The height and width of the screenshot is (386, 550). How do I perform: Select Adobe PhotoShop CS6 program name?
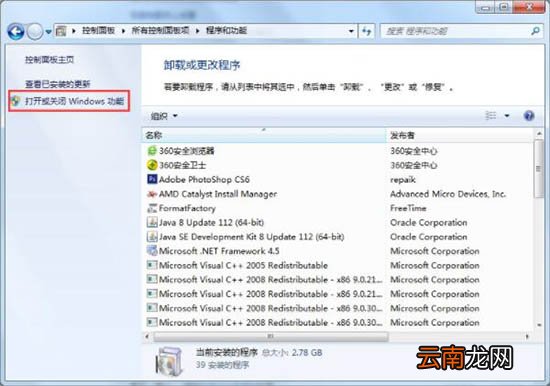point(204,180)
